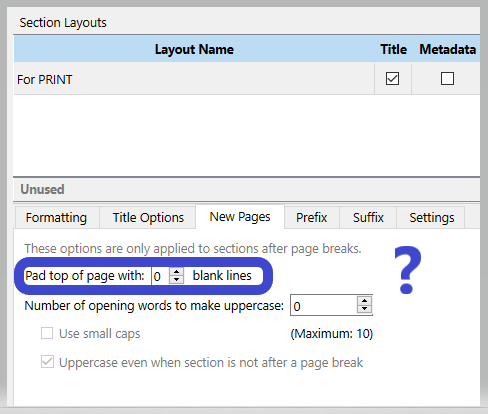Uncheck Title checkbox for For PRINT layout

pos(392,79)
